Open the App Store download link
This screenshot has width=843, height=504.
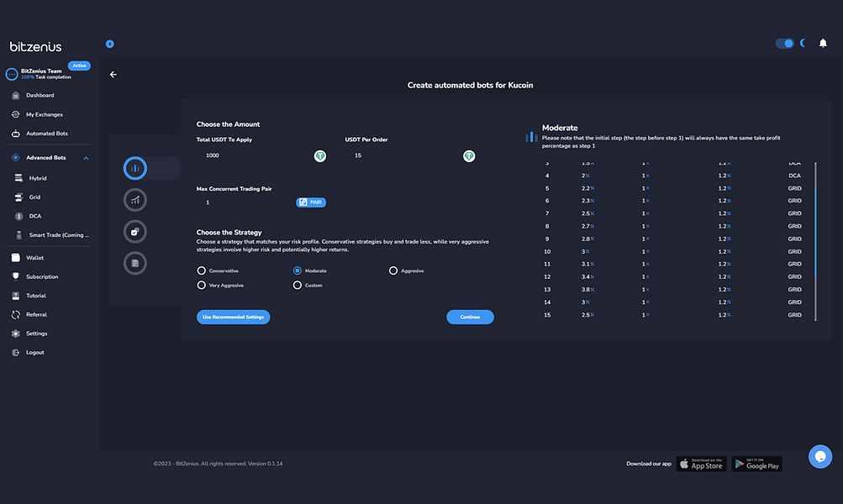[x=701, y=464]
